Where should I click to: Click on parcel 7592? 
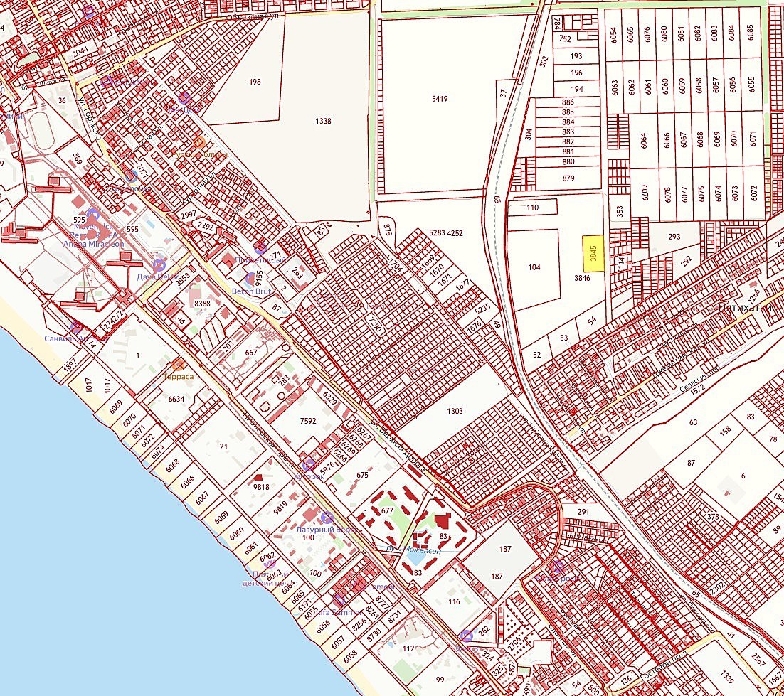click(x=308, y=421)
